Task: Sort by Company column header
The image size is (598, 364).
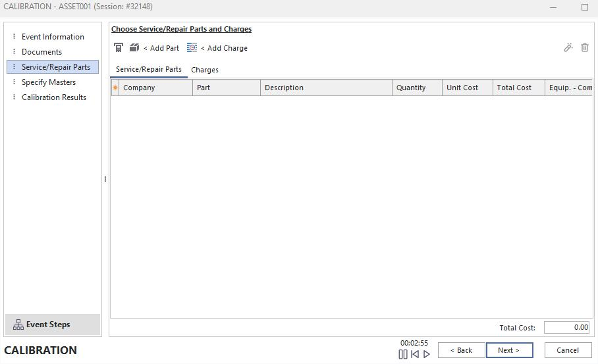Action: 155,88
